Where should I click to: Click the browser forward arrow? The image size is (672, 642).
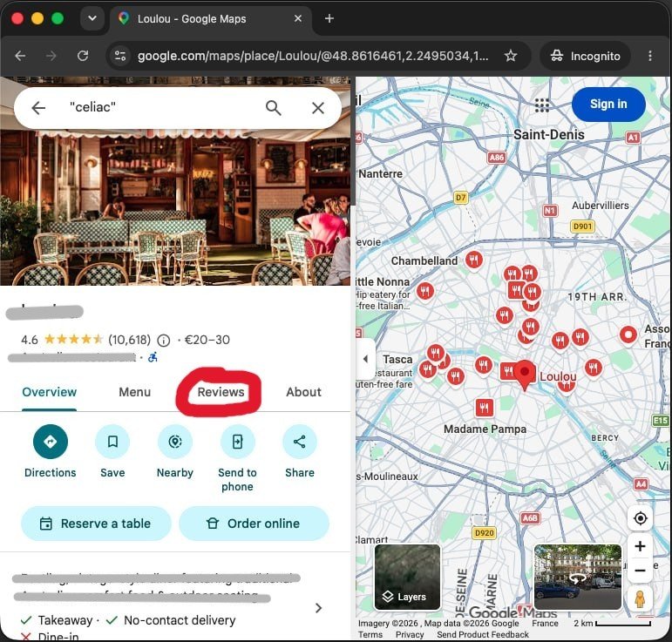click(x=51, y=56)
